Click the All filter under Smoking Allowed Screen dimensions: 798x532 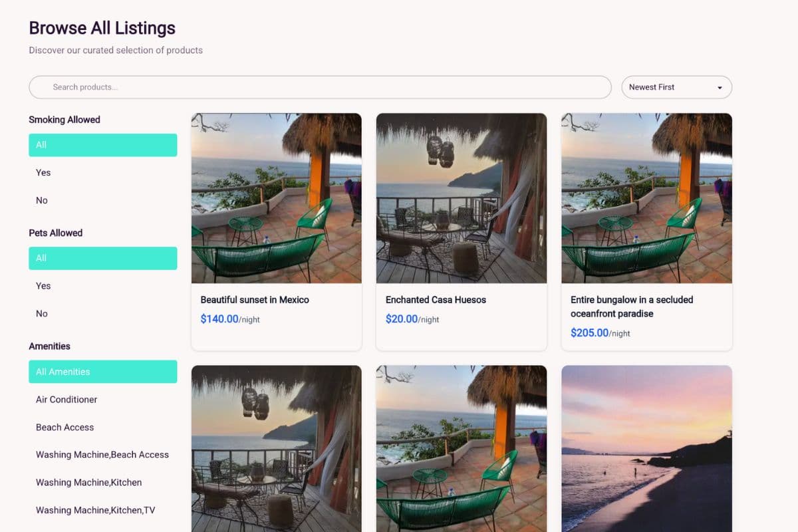[x=103, y=144]
